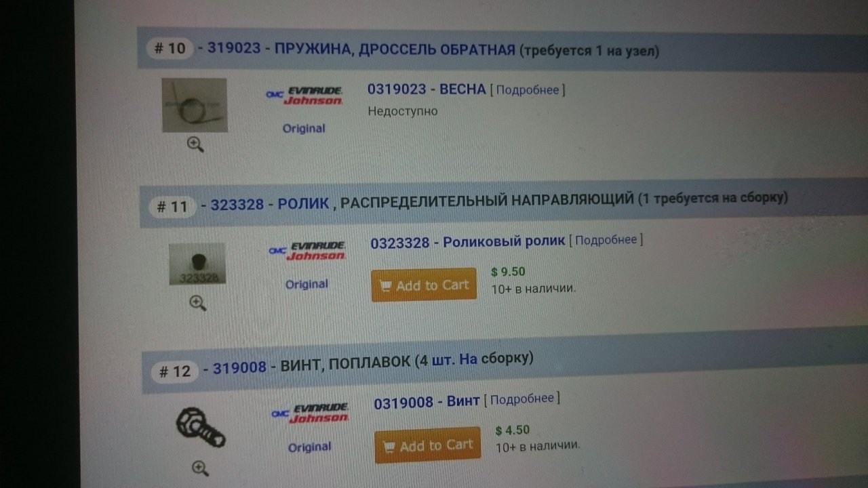Open the roller thumbnail labeled 323328

click(x=197, y=264)
